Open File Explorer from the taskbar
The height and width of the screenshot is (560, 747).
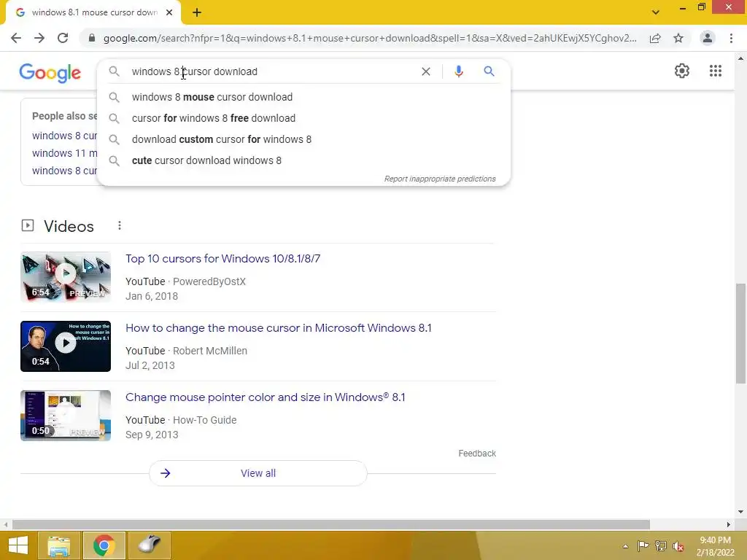click(59, 545)
